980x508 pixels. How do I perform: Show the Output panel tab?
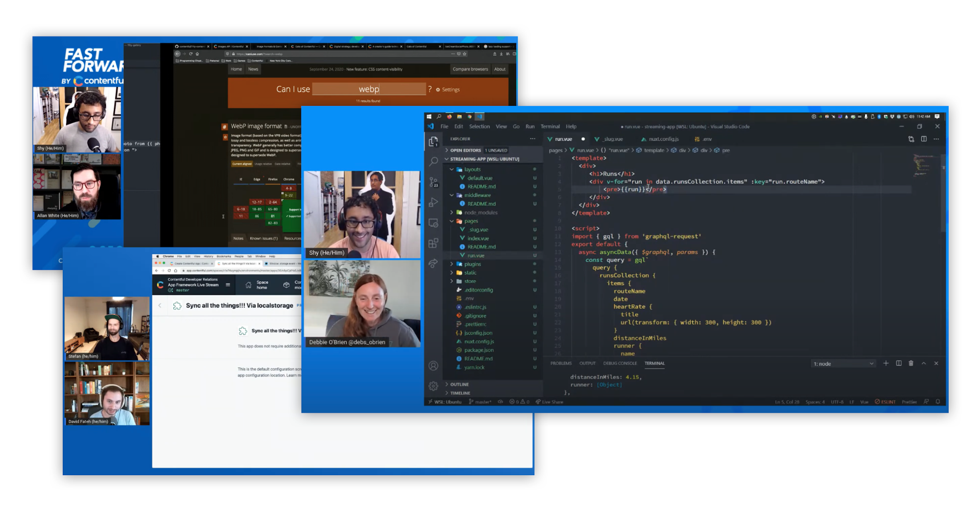[x=587, y=363]
